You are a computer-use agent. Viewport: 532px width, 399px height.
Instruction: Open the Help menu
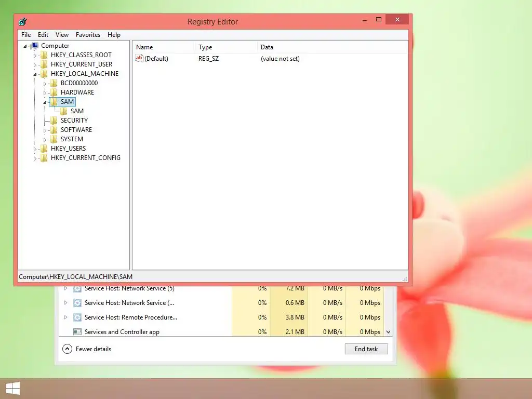point(114,35)
